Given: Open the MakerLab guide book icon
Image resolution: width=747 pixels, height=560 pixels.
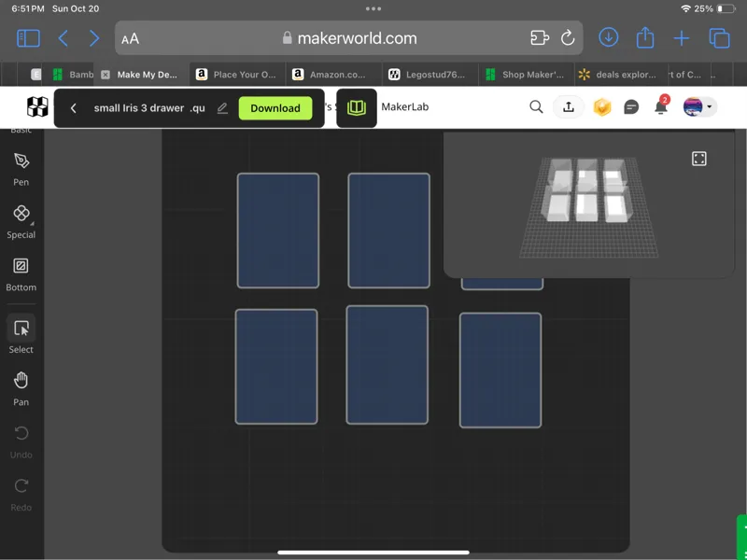Looking at the screenshot, I should [357, 108].
